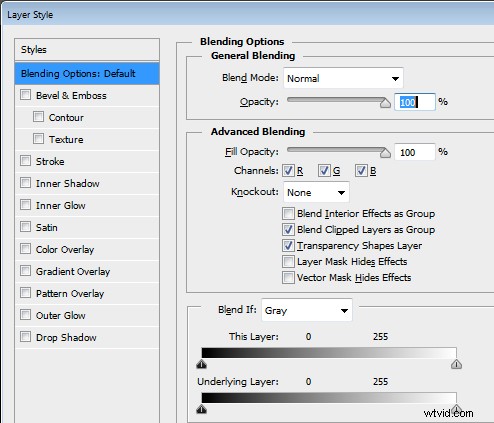
Task: Click the This Layer gradient bar
Action: (x=329, y=353)
